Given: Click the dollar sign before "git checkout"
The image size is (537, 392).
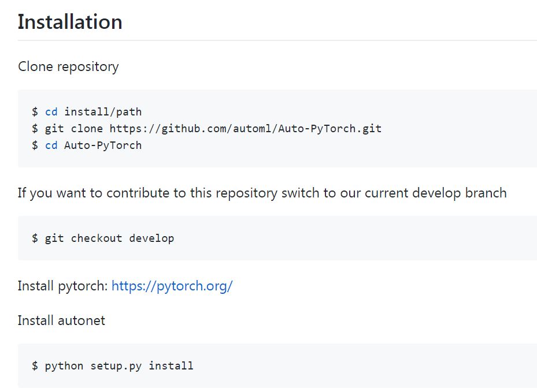Looking at the screenshot, I should 35,238.
